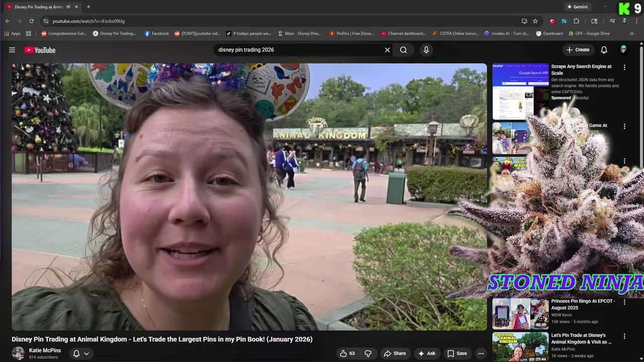
Task: Close the Disney Pin Trading tab
Action: tap(76, 7)
